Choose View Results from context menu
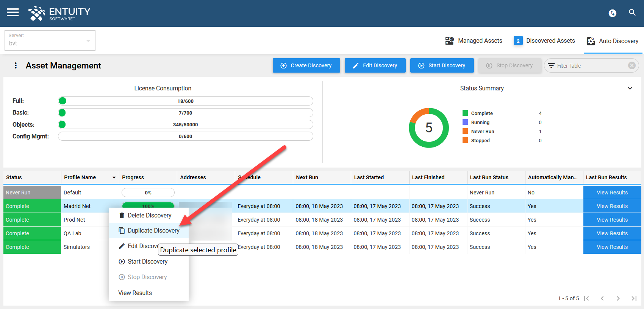 pos(149,293)
